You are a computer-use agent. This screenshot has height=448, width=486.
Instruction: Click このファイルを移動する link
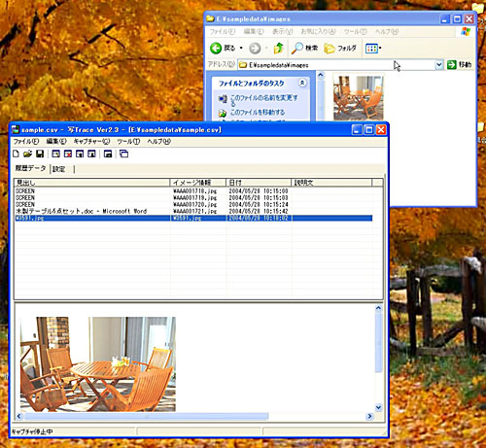258,113
